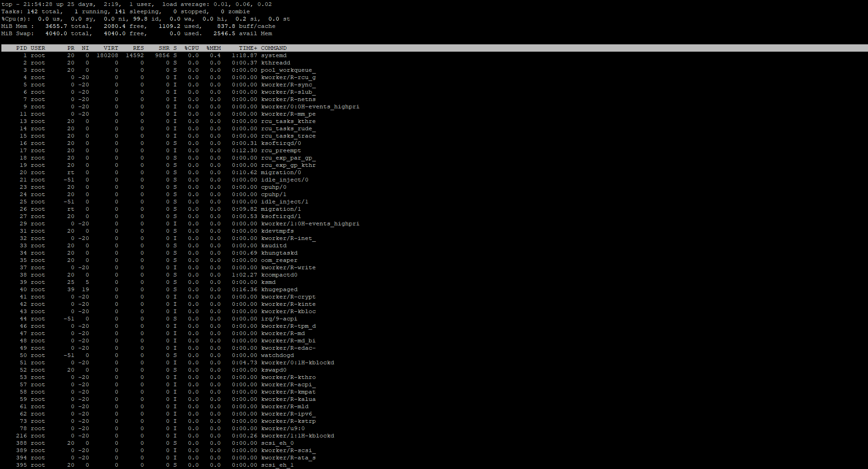Viewport: 868px width, 469px height.
Task: Click the kcompactd0 process entry
Action: coord(279,275)
